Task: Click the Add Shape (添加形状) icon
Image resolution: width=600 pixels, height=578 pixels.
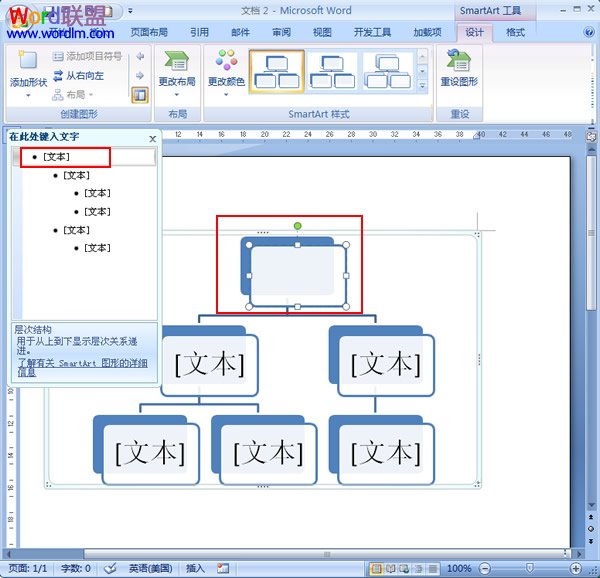Action: (x=28, y=61)
